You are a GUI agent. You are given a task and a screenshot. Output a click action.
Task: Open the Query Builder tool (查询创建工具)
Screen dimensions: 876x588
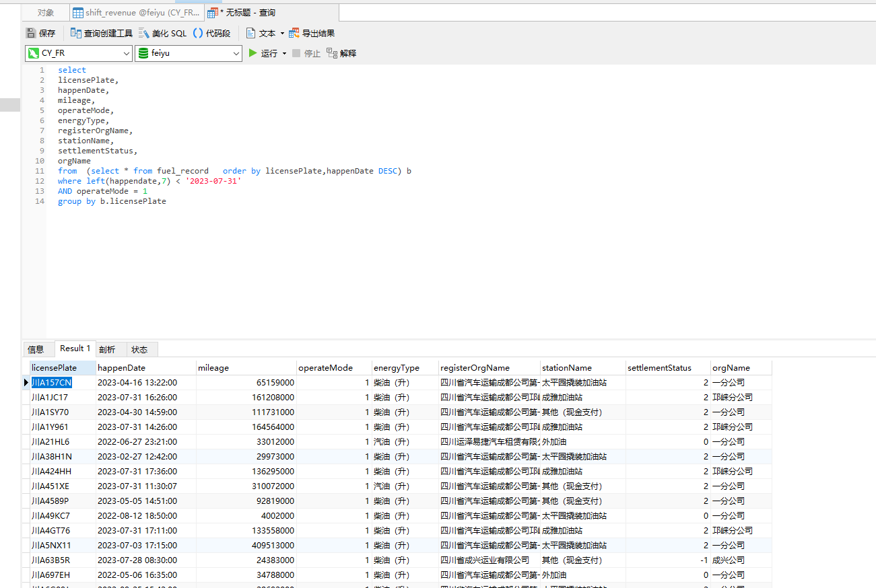[102, 33]
